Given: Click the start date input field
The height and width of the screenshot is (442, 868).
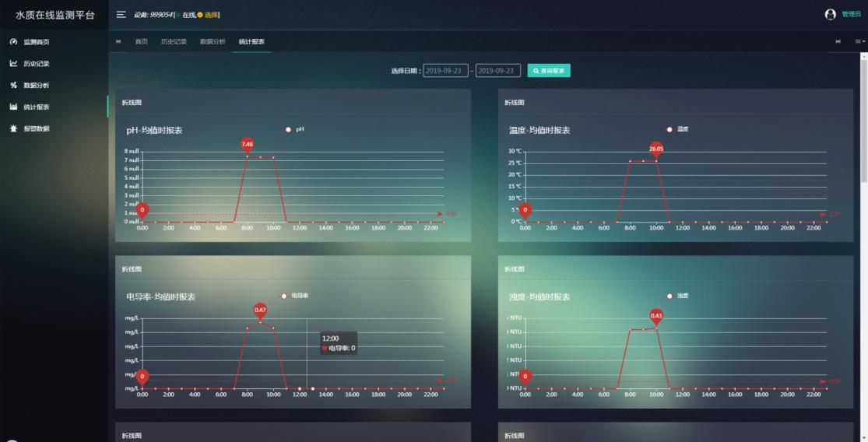Looking at the screenshot, I should (x=445, y=71).
